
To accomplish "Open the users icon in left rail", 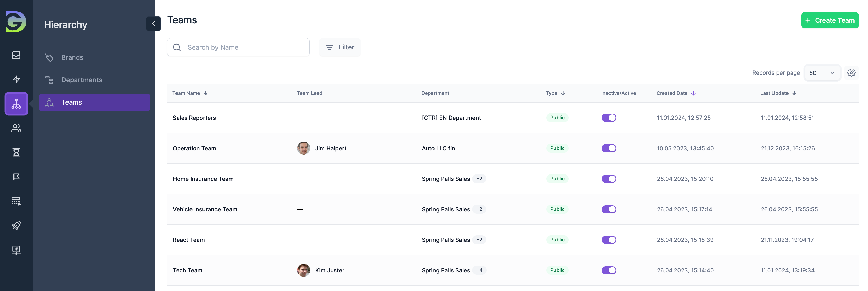I will coord(16,128).
